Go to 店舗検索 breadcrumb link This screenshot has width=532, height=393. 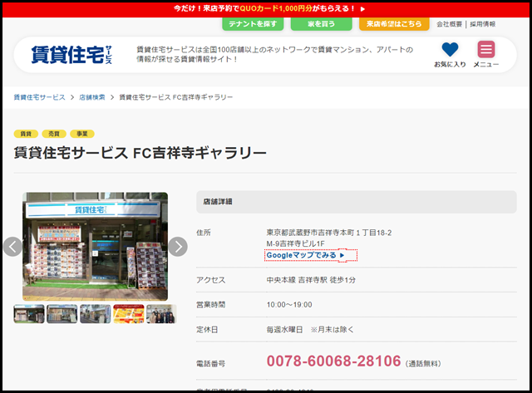point(91,97)
